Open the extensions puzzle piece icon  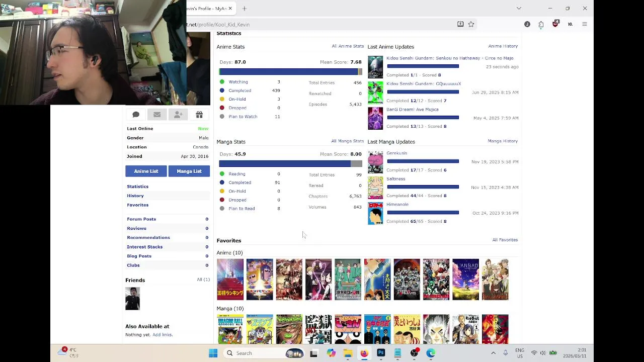tap(541, 24)
